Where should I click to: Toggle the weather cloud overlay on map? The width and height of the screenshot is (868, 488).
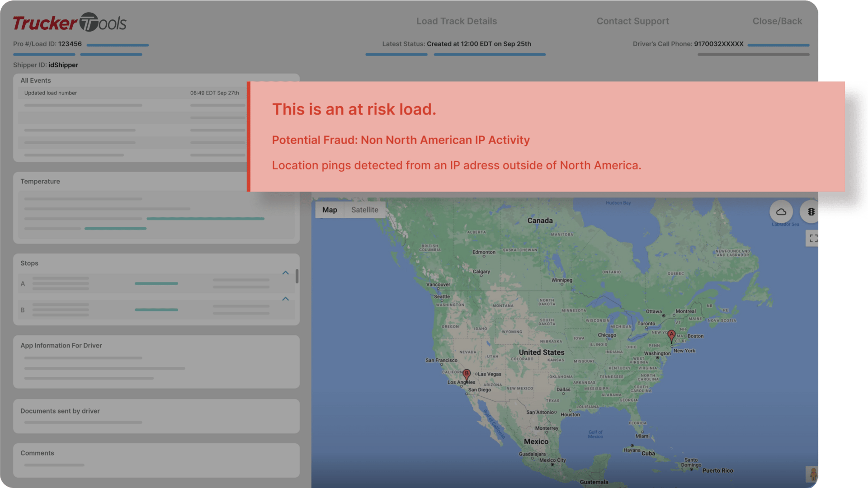pos(781,212)
